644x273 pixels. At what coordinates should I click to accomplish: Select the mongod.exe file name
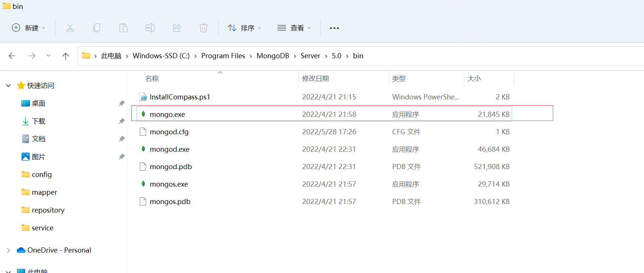click(169, 149)
